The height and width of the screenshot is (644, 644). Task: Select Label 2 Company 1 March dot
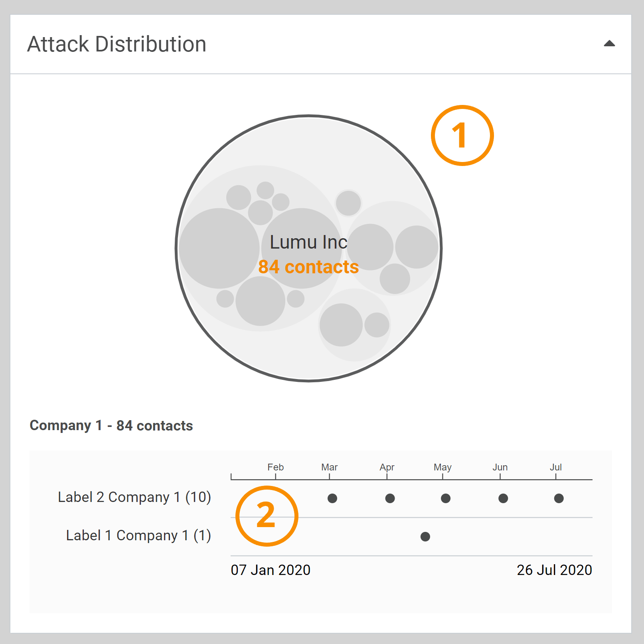[332, 498]
